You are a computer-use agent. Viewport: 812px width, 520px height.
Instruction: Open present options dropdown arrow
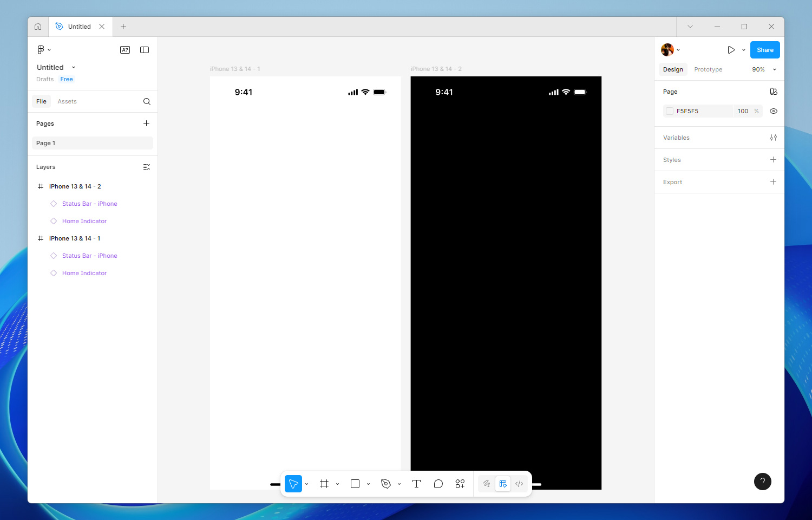click(744, 50)
